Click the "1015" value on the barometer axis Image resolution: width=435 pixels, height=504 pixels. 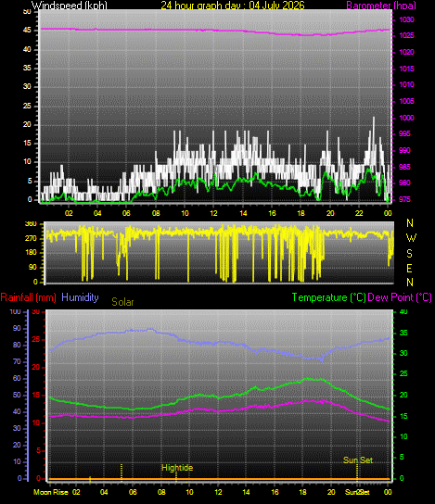406,69
